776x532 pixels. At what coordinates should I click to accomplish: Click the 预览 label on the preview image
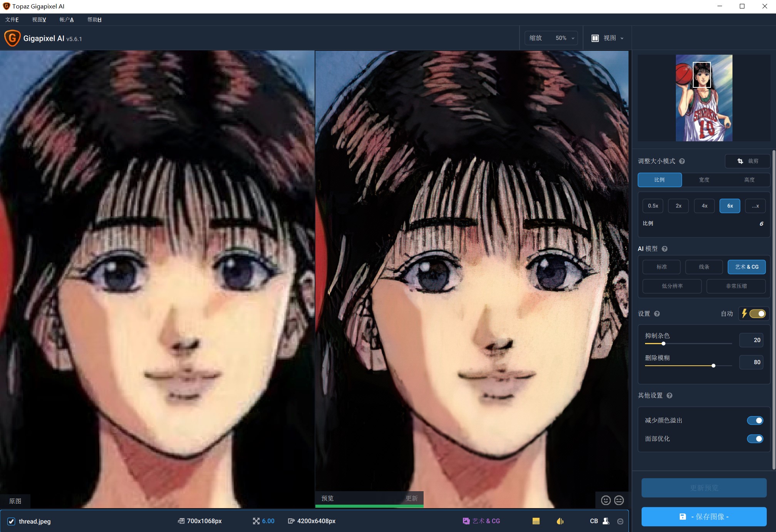(327, 498)
